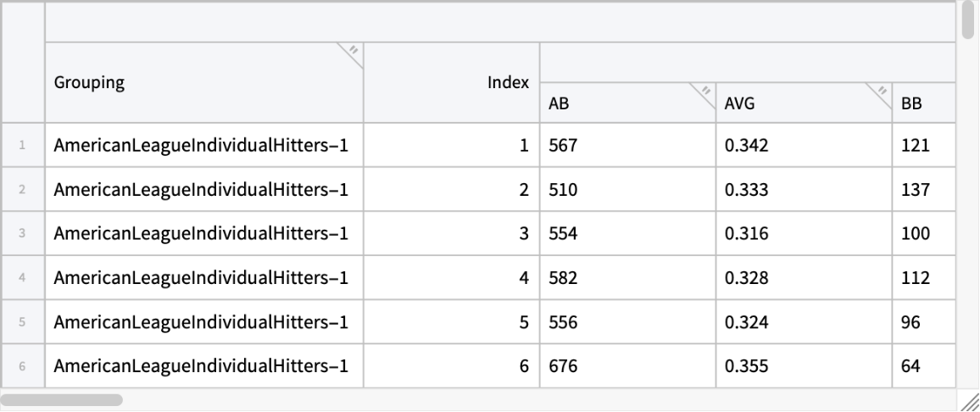Click the corner sort icon in Grouping header
980x412 pixels.
(x=353, y=52)
